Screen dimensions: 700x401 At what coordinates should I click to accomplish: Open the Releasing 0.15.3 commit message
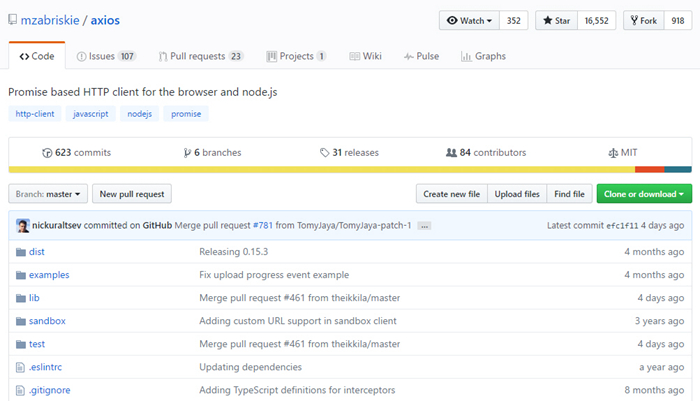tap(233, 252)
